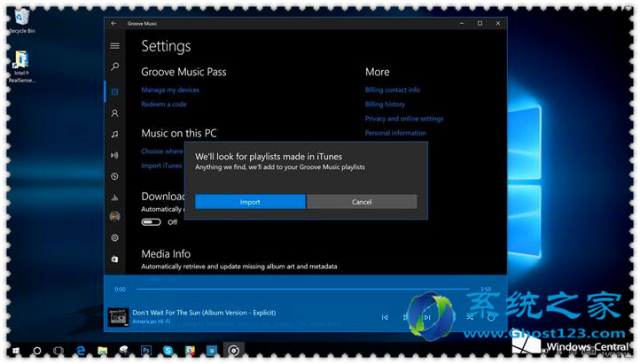The height and width of the screenshot is (364, 640).
Task: Click the 'More' section heading
Action: (x=377, y=72)
